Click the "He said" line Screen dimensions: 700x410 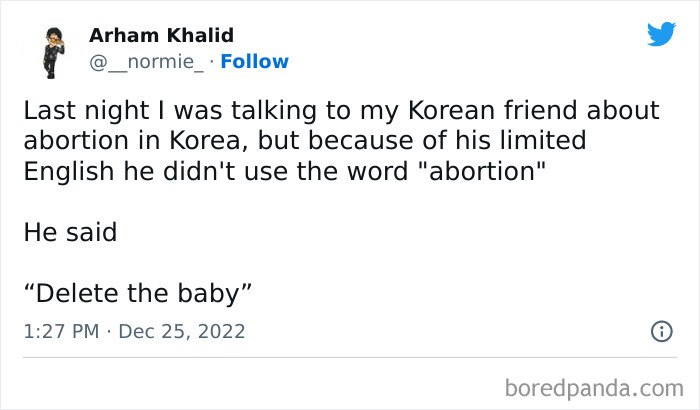pos(69,233)
